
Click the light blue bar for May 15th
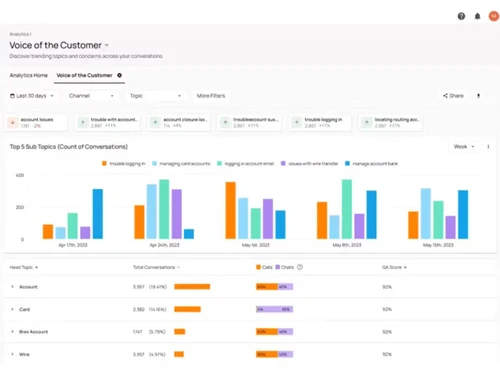point(426,214)
